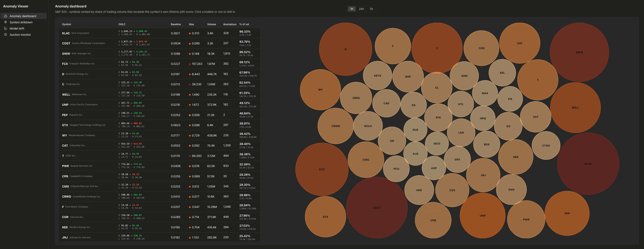Select the CRWD CrowdStrike row

click(160, 196)
